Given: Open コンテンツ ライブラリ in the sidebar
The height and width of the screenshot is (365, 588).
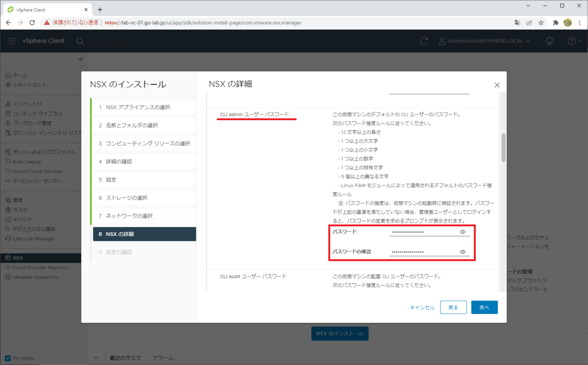Looking at the screenshot, I should [x=34, y=113].
